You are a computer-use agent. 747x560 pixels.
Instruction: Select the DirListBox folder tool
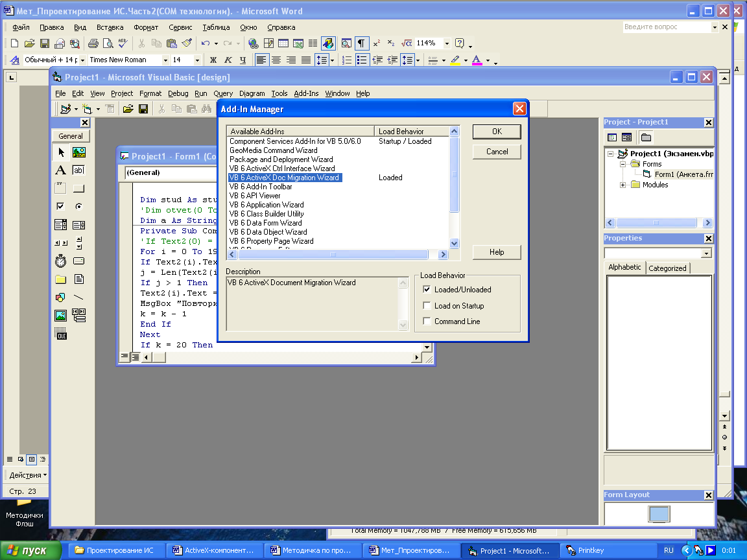60,279
